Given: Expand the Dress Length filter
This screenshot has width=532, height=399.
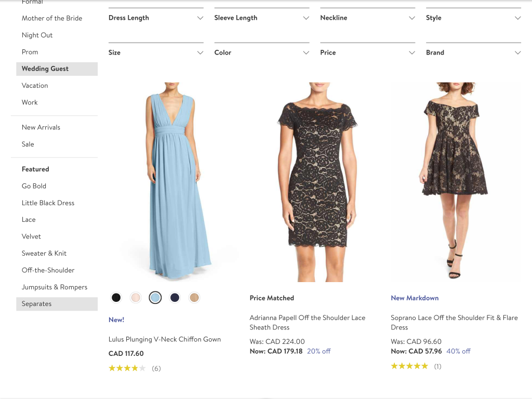Looking at the screenshot, I should 156,18.
